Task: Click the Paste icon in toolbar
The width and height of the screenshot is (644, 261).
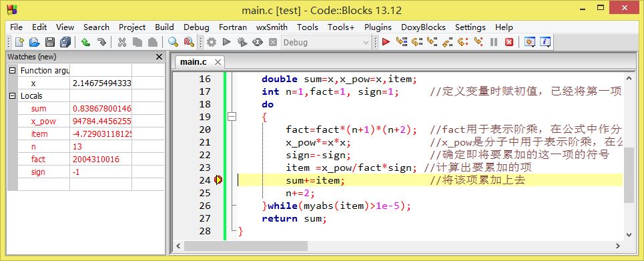Action: tap(152, 42)
